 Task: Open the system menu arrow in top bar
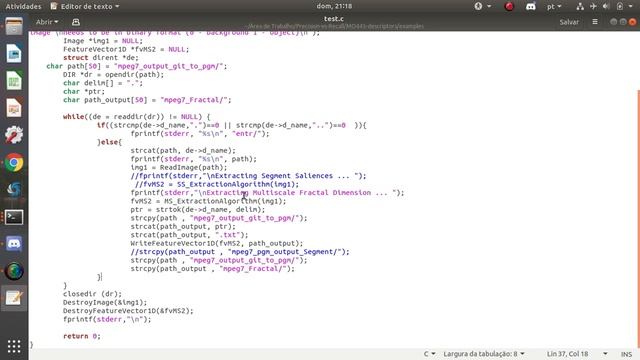tap(631, 6)
